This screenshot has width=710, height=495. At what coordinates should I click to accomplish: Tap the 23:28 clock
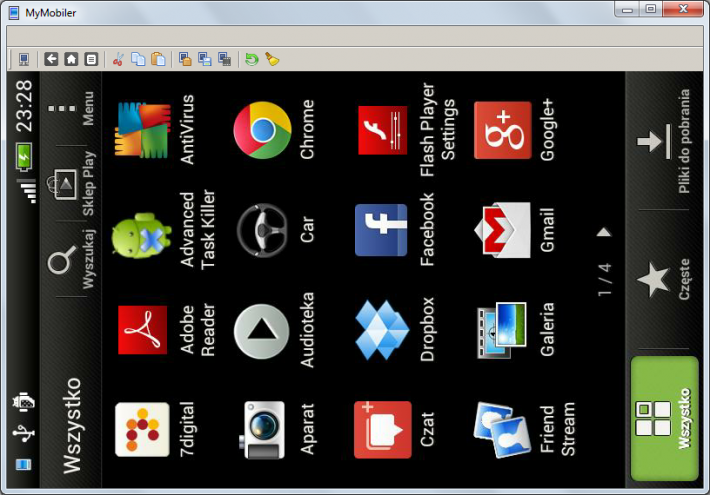click(24, 106)
